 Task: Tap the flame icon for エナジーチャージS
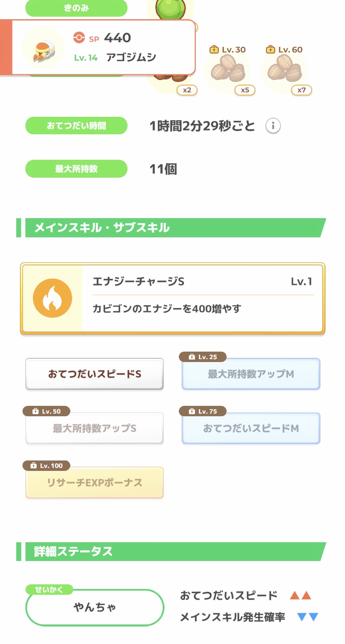tap(52, 298)
